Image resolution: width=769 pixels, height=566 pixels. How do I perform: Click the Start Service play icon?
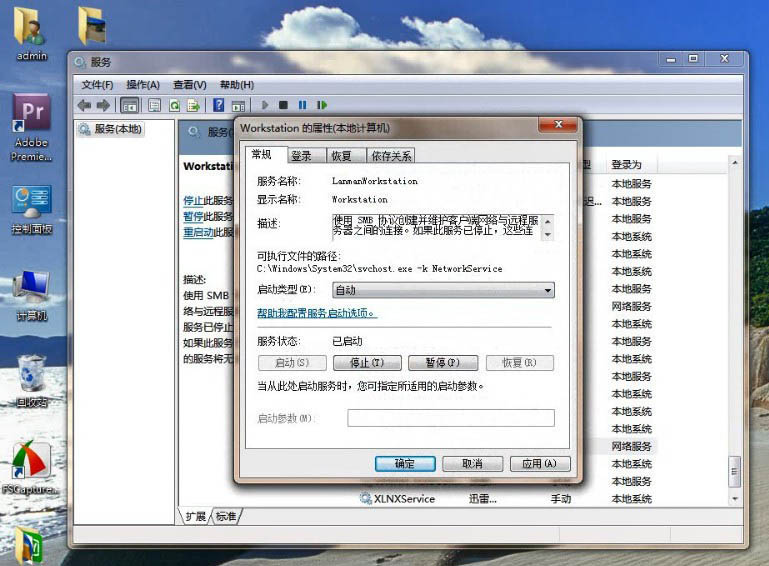point(265,105)
